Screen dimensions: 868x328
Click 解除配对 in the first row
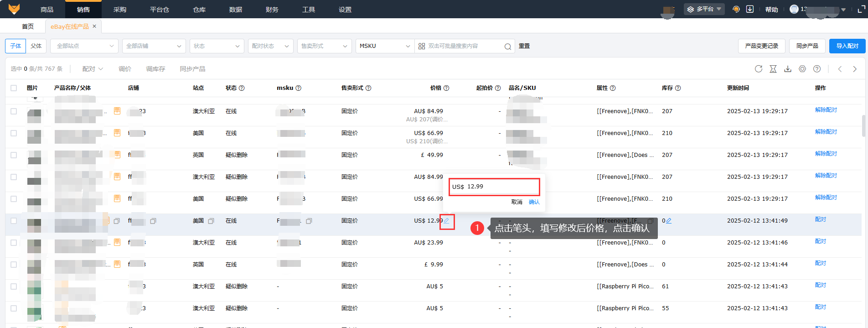(826, 110)
